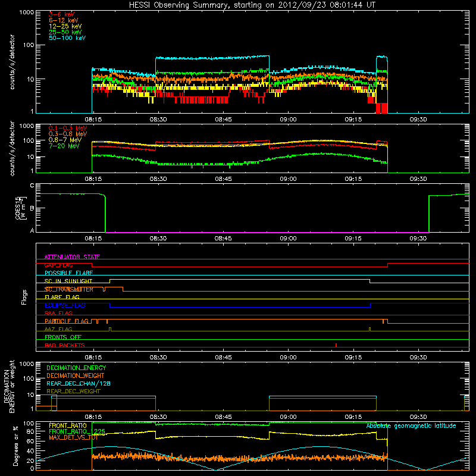Click the 08:15 tick under top panel

click(x=93, y=120)
